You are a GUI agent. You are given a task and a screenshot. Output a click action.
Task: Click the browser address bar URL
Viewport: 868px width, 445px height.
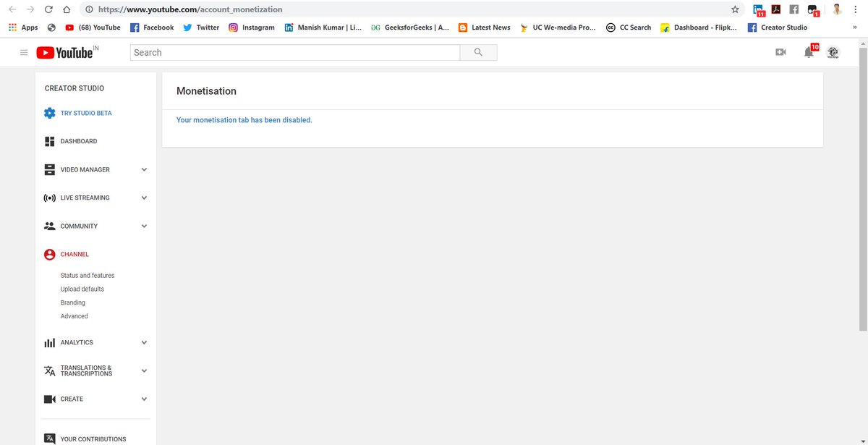pos(190,9)
